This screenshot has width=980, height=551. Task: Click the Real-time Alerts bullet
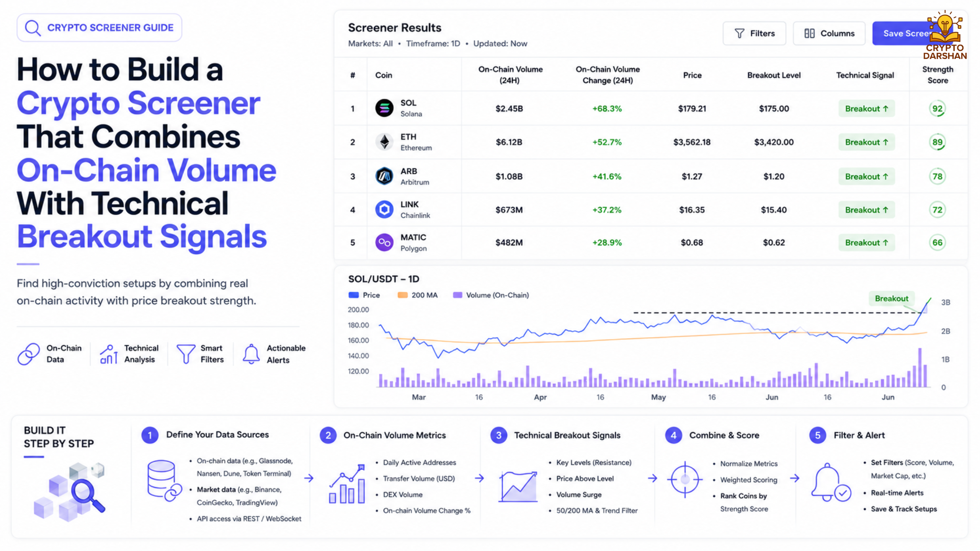coord(897,493)
